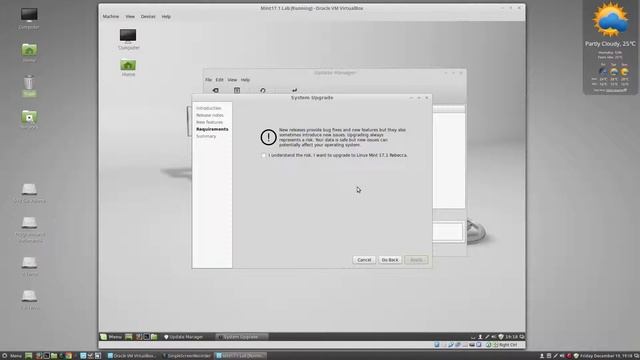The width and height of the screenshot is (640, 360).
Task: Click host panel update shield icon
Action: 576,356
